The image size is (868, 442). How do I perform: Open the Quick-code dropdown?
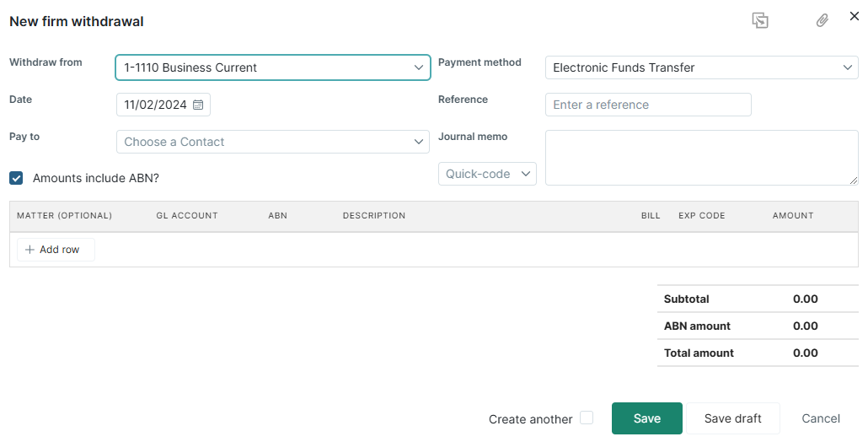point(487,174)
